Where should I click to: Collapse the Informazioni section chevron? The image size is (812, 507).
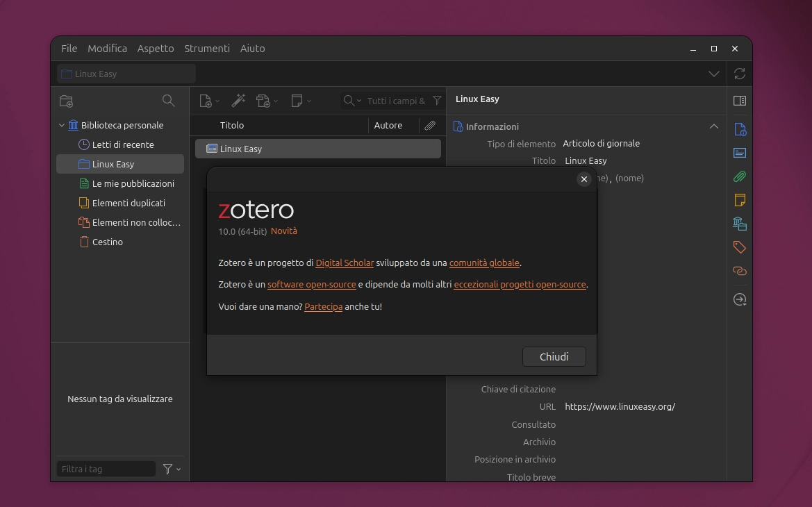[713, 126]
